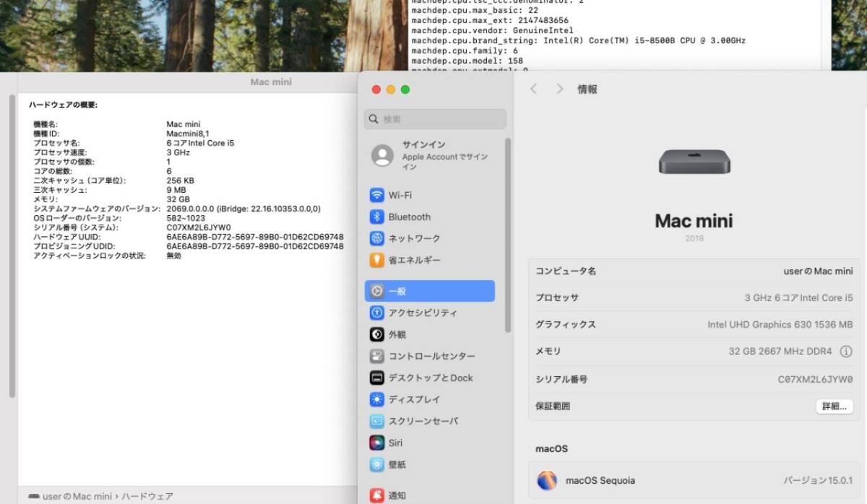
Task: Open Bluetooth icon in settings sidebar
Action: click(x=376, y=217)
